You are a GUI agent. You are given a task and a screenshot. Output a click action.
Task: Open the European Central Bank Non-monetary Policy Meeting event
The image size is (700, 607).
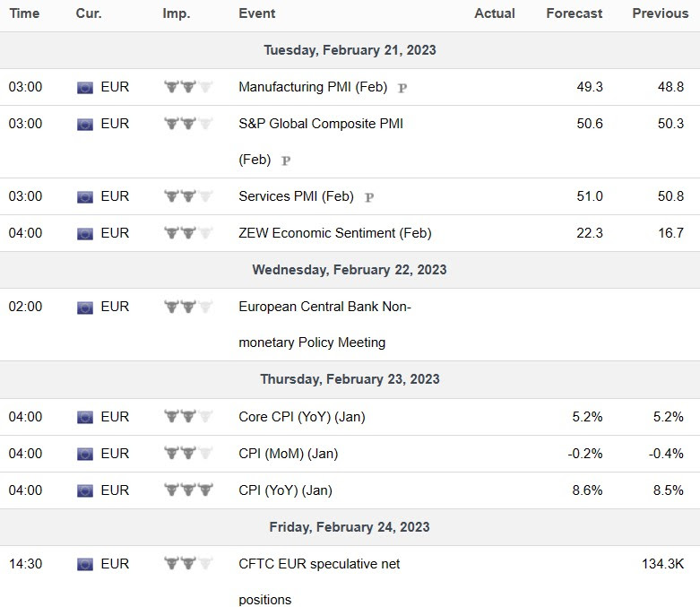324,307
